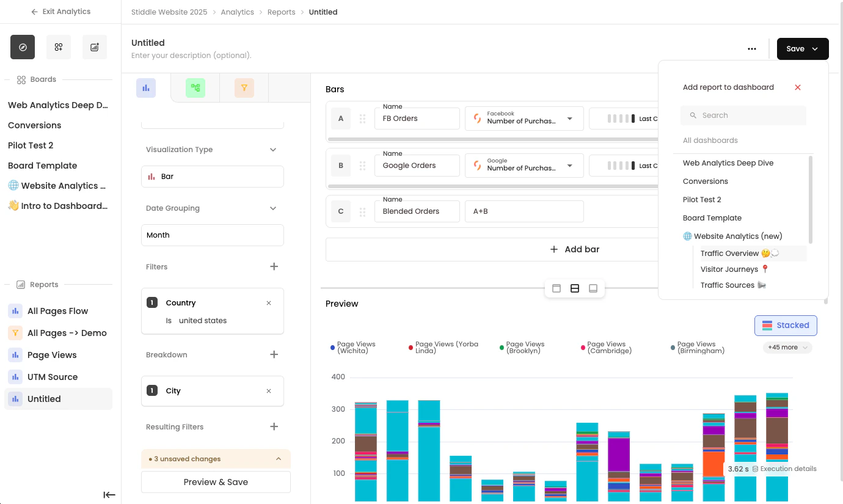Remove the City breakdown
The width and height of the screenshot is (843, 504).
pos(269,391)
